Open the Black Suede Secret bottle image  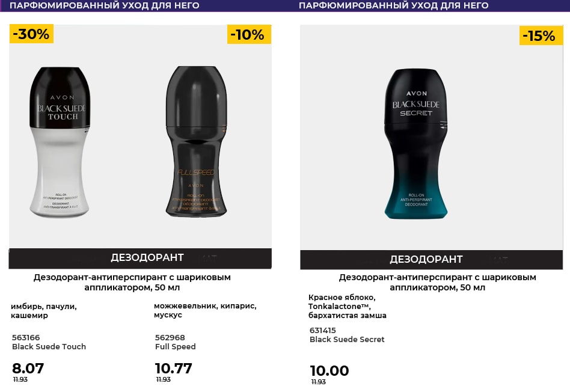[417, 144]
